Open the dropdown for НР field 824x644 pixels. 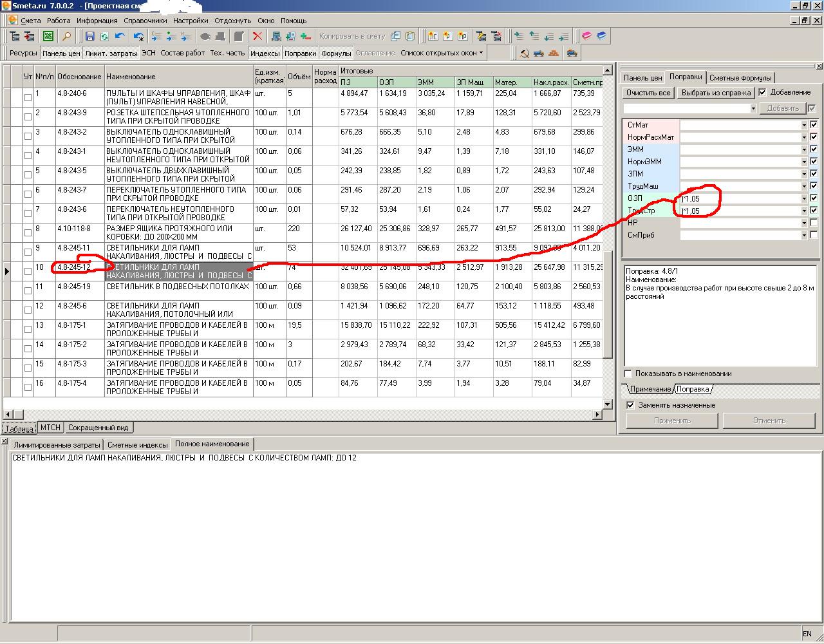[x=804, y=223]
